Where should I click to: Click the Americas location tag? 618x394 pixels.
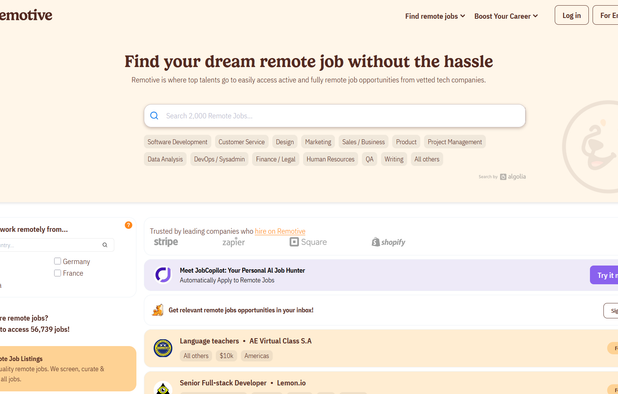click(257, 356)
